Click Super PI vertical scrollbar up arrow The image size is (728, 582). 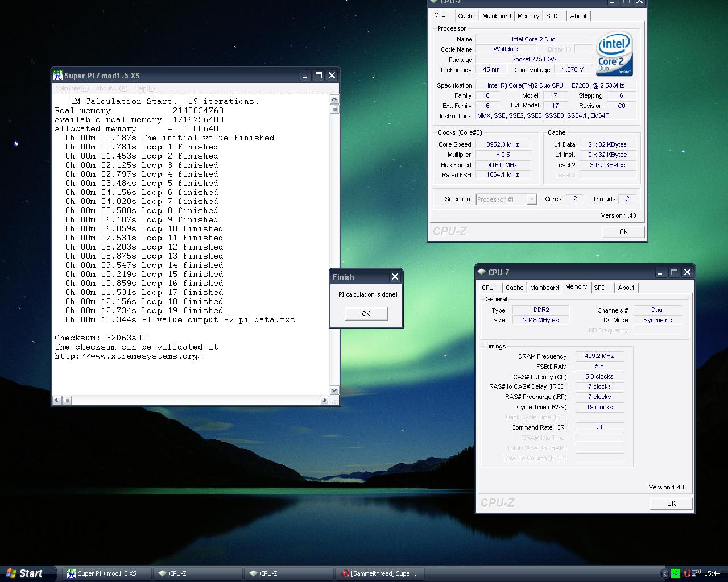click(x=334, y=100)
